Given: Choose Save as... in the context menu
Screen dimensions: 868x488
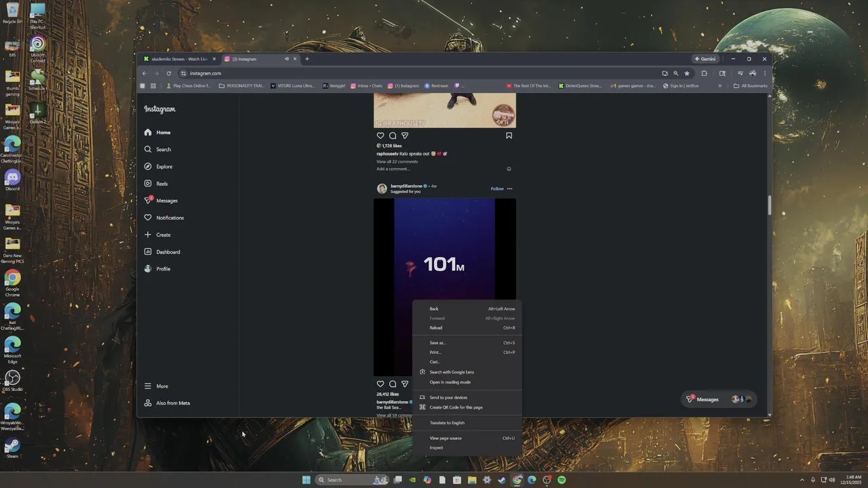Looking at the screenshot, I should [x=467, y=342].
